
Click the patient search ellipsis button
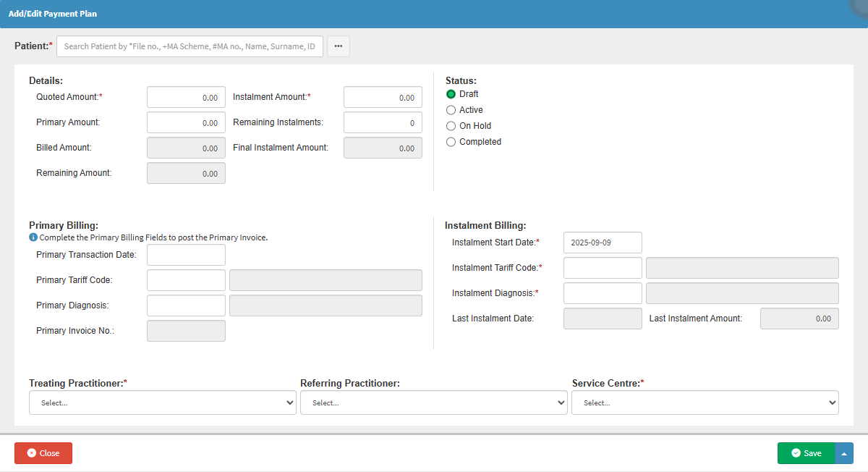(x=338, y=46)
